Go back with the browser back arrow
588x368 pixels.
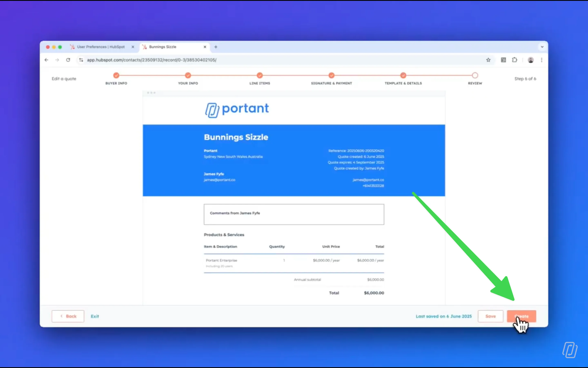pos(46,60)
